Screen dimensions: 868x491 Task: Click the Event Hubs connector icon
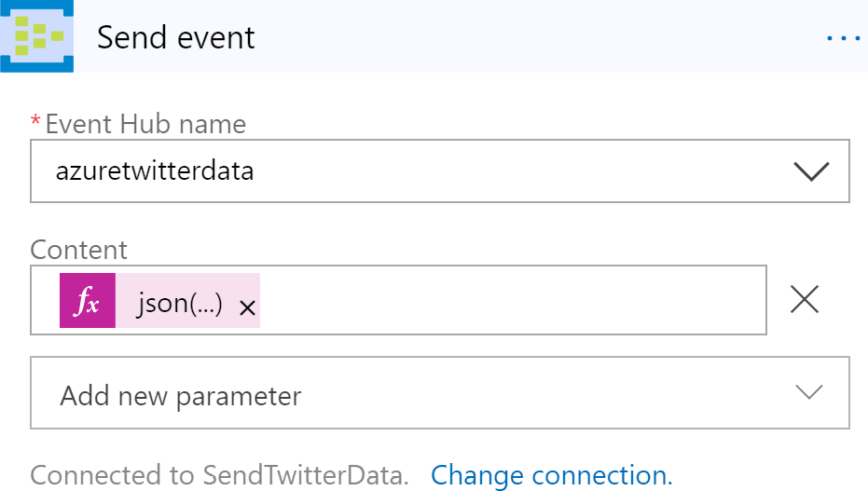click(37, 36)
